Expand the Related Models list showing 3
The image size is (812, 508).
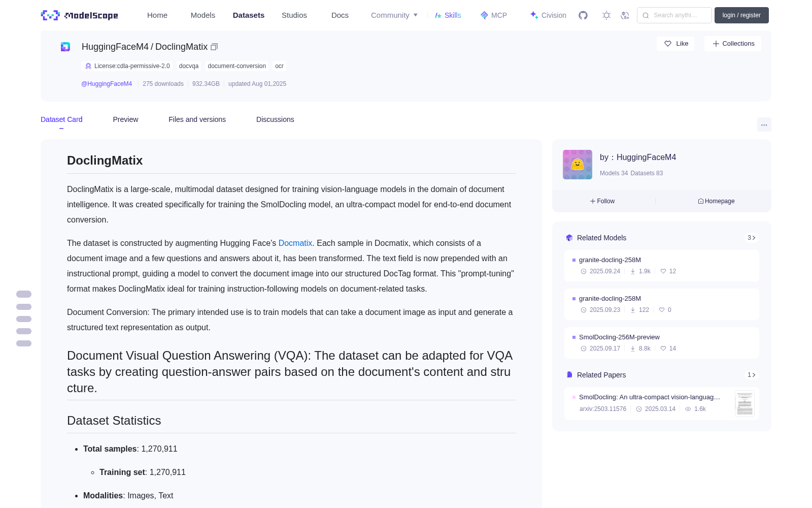[x=752, y=238]
